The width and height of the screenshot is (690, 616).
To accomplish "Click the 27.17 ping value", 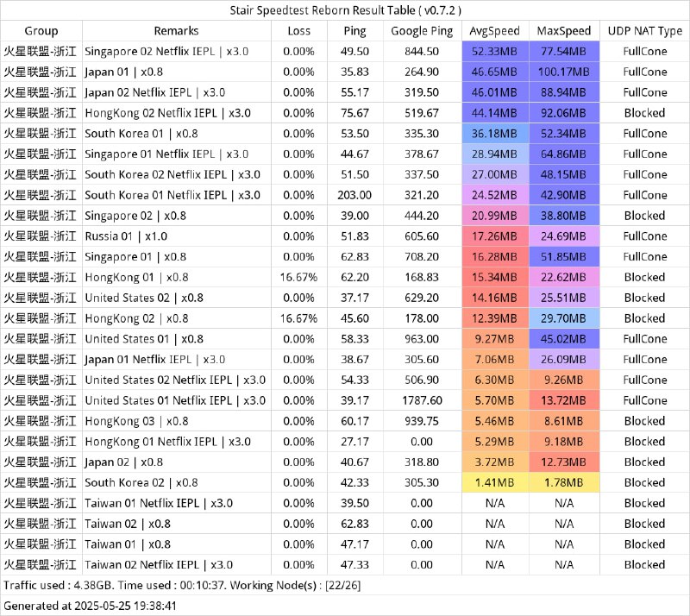I will (x=354, y=442).
